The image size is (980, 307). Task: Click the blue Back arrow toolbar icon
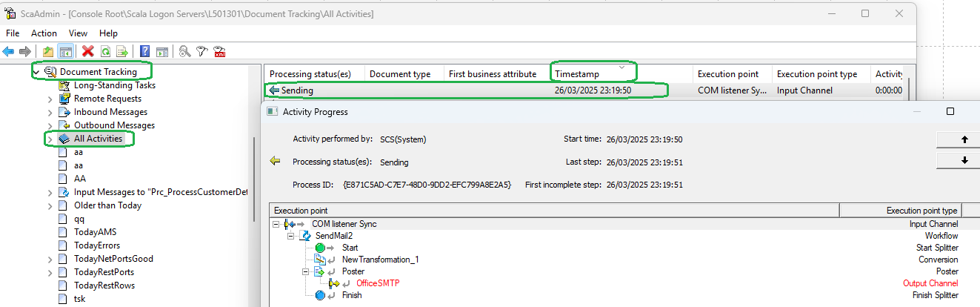[9, 51]
